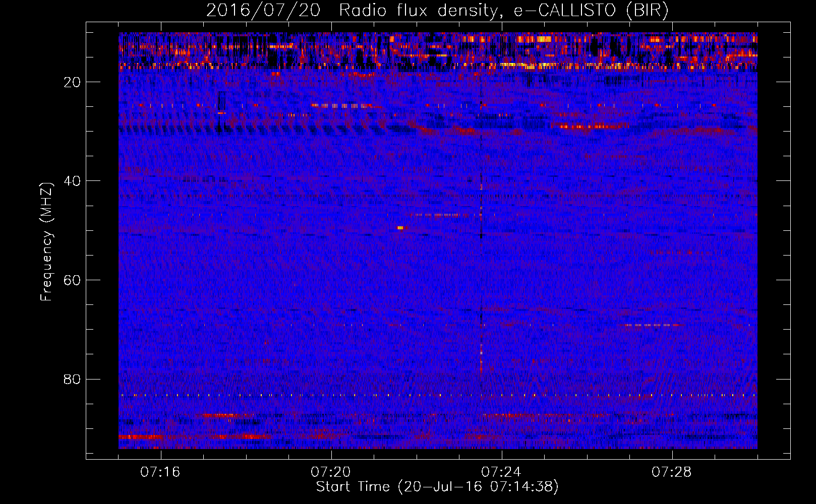The height and width of the screenshot is (504, 816).
Task: Select the 20 frequency tick label
Action: (73, 82)
